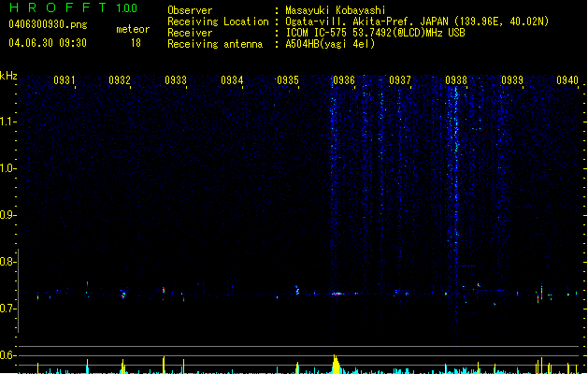Click the 0932 time marker
The image size is (588, 374).
point(120,80)
